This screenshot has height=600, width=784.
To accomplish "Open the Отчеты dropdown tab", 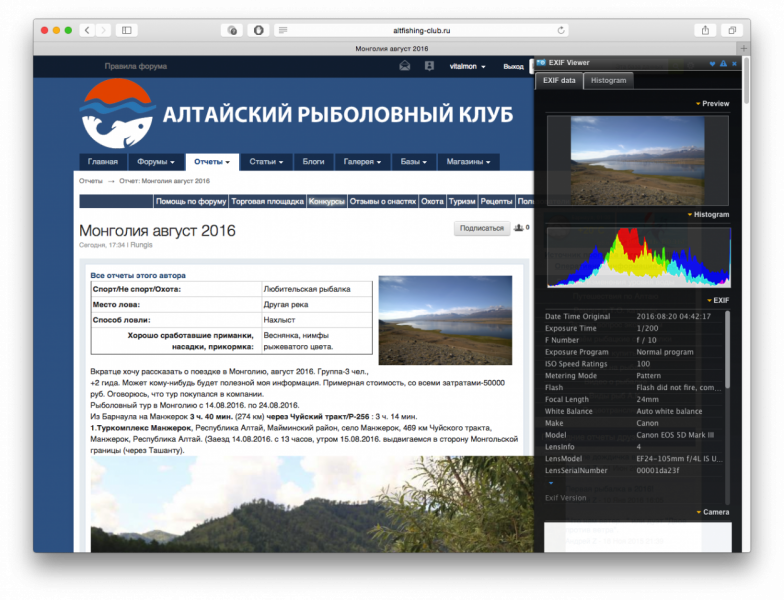I will tap(212, 162).
